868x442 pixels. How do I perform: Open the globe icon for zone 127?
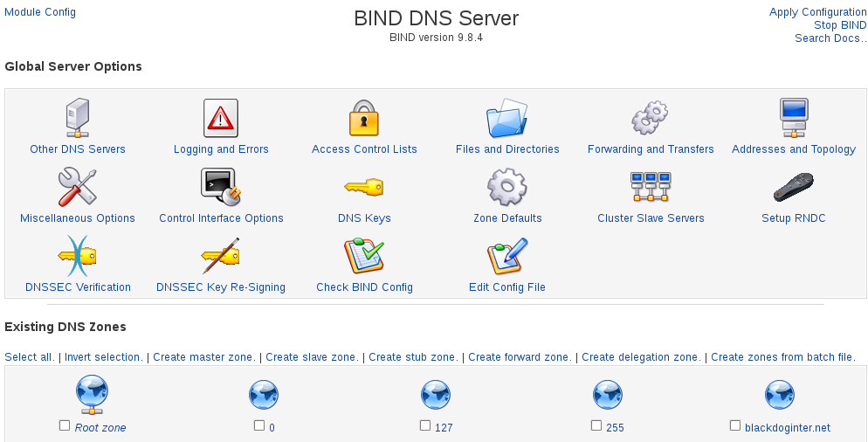coord(436,395)
